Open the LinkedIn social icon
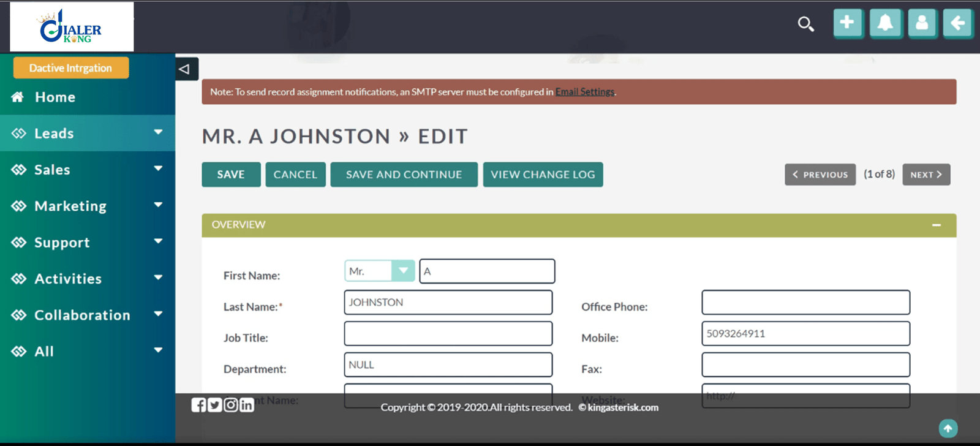Viewport: 980px width, 446px height. coord(247,405)
